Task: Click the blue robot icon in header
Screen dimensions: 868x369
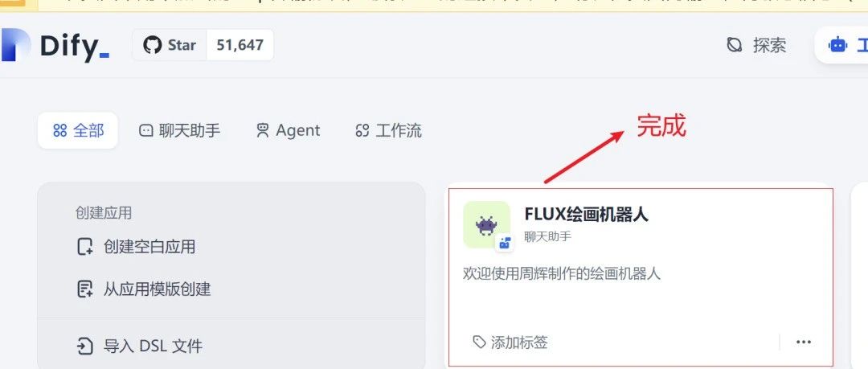Action: pyautogui.click(x=837, y=45)
